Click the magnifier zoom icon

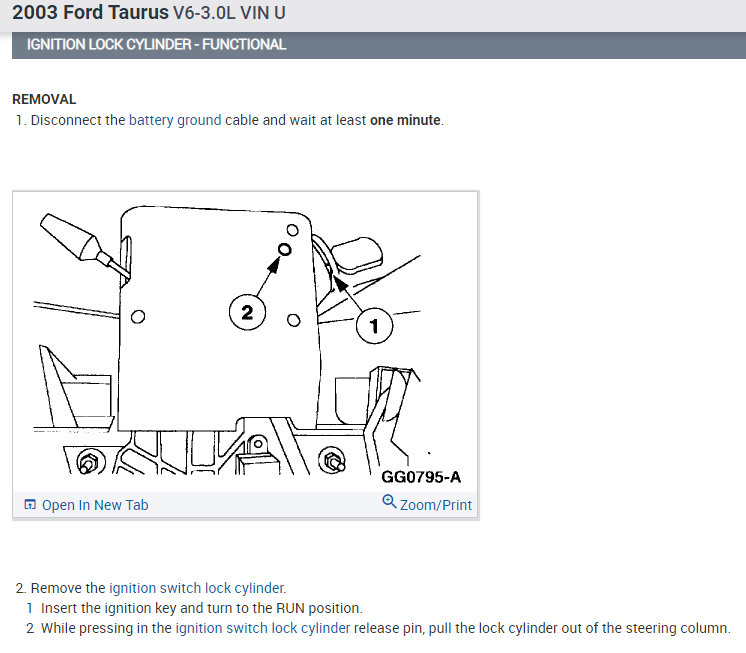click(x=389, y=501)
